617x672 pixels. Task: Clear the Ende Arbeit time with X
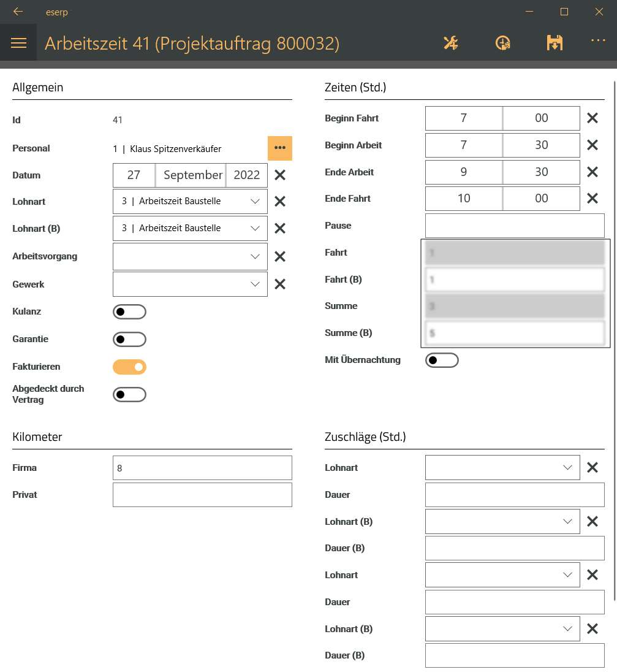(592, 172)
